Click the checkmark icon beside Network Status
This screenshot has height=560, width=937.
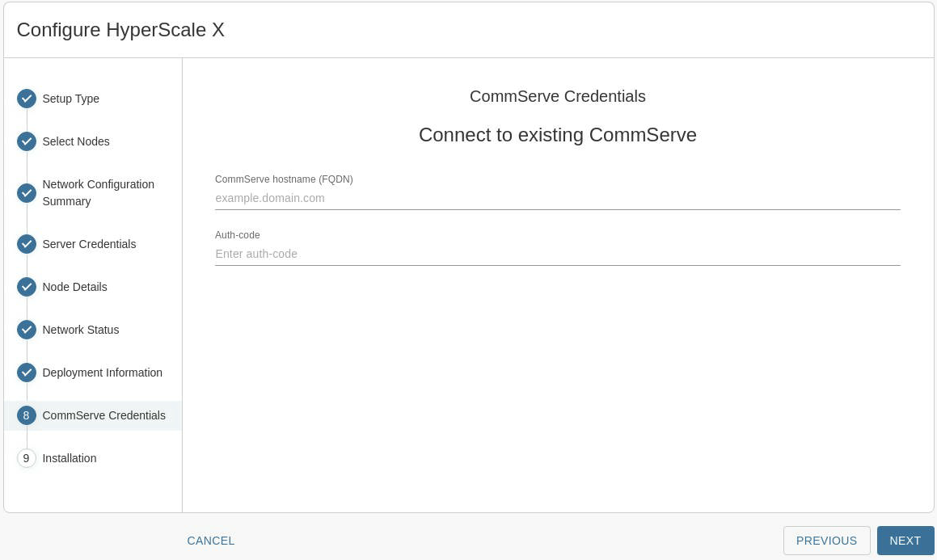[x=26, y=330]
